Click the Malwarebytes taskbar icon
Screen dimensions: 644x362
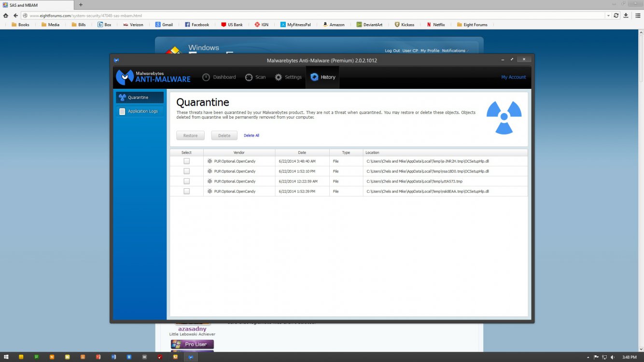coord(191,357)
